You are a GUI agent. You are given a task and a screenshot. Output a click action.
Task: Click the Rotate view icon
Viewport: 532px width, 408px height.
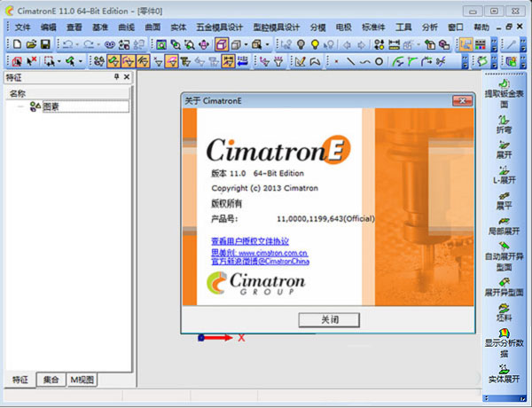point(204,44)
